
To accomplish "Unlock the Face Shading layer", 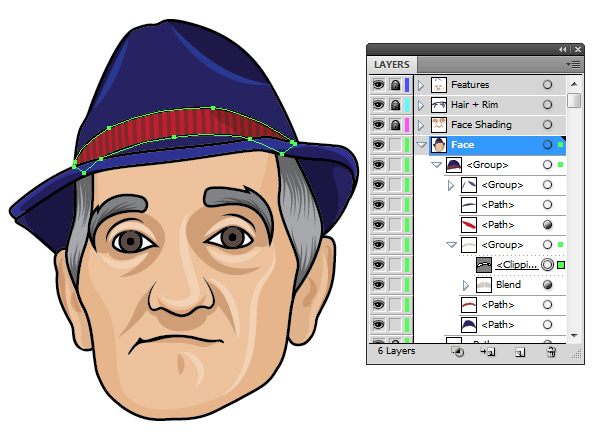I will [395, 125].
